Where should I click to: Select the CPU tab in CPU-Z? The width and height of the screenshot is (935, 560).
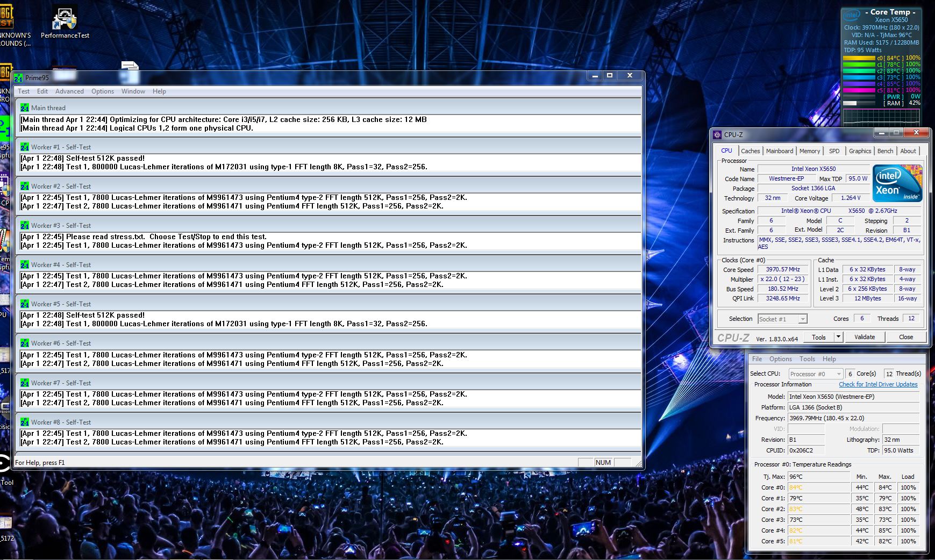[x=726, y=150]
